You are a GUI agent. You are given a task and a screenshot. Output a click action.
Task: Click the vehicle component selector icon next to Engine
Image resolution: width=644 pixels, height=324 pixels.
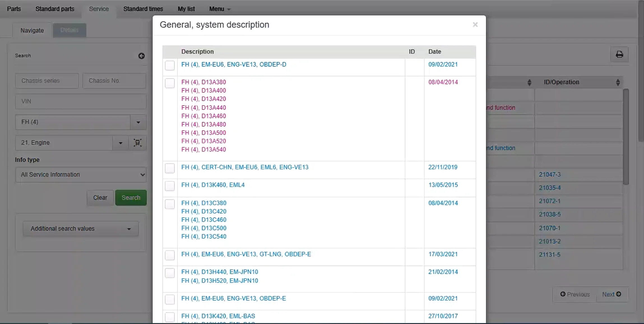137,143
